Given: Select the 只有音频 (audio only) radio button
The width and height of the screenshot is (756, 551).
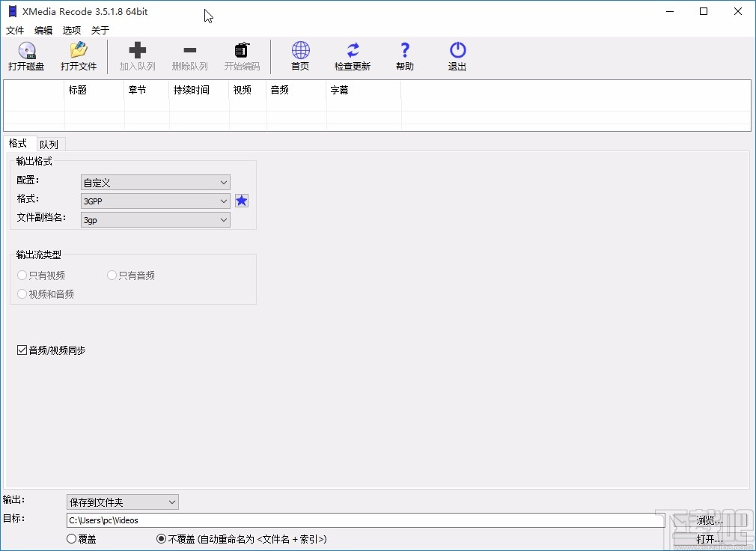Looking at the screenshot, I should point(111,275).
